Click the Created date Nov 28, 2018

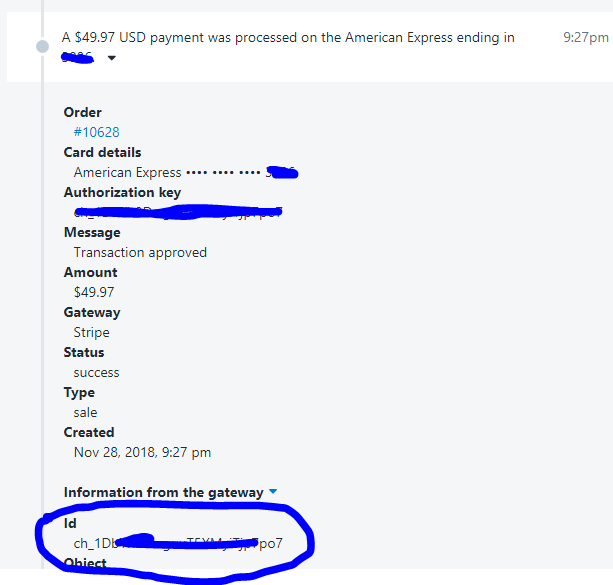coord(142,452)
